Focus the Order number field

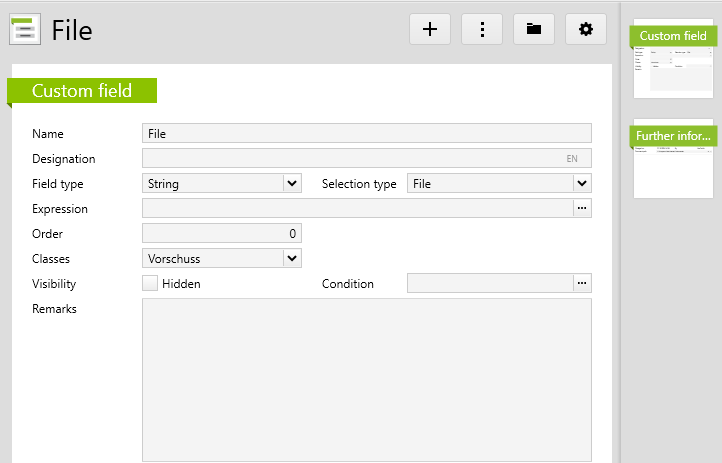tap(221, 233)
